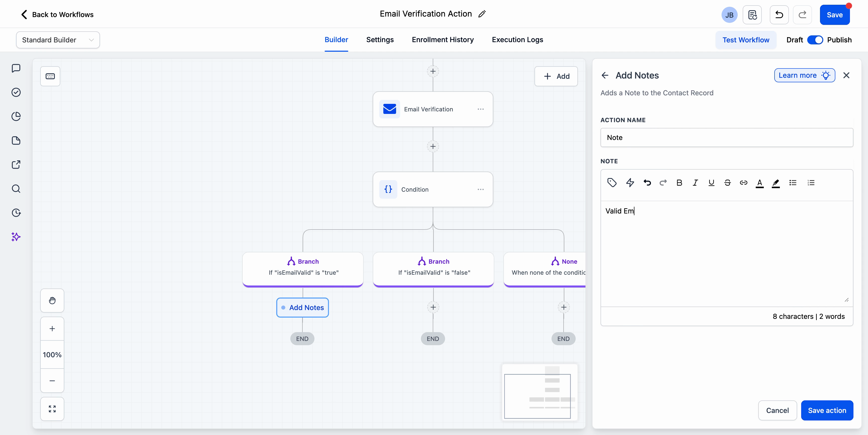Image resolution: width=868 pixels, height=435 pixels.
Task: Insert a link using the link icon
Action: (x=744, y=183)
